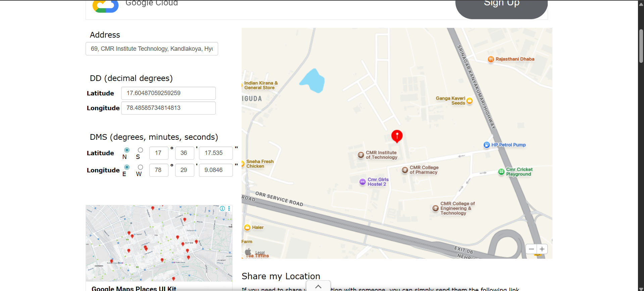Click the EXIT 06 road label
The height and width of the screenshot is (291, 644).
click(x=464, y=250)
